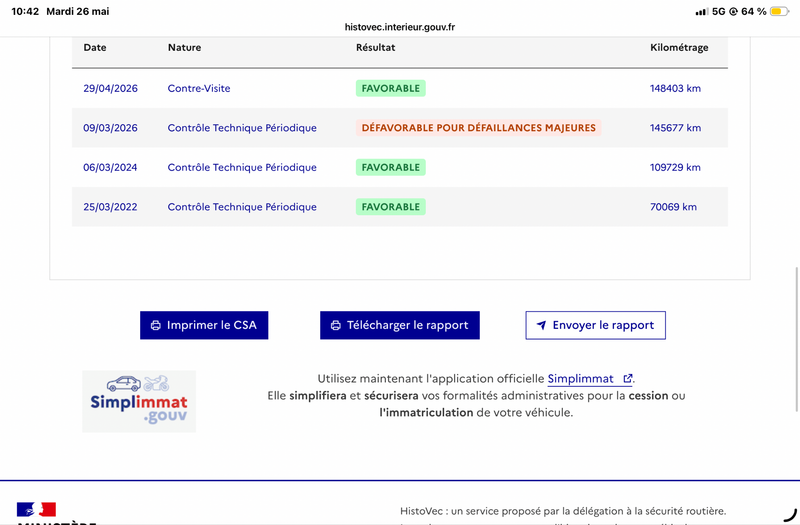Select the 29/04/2026 Contre-Visite row
The height and width of the screenshot is (525, 800).
tap(399, 88)
